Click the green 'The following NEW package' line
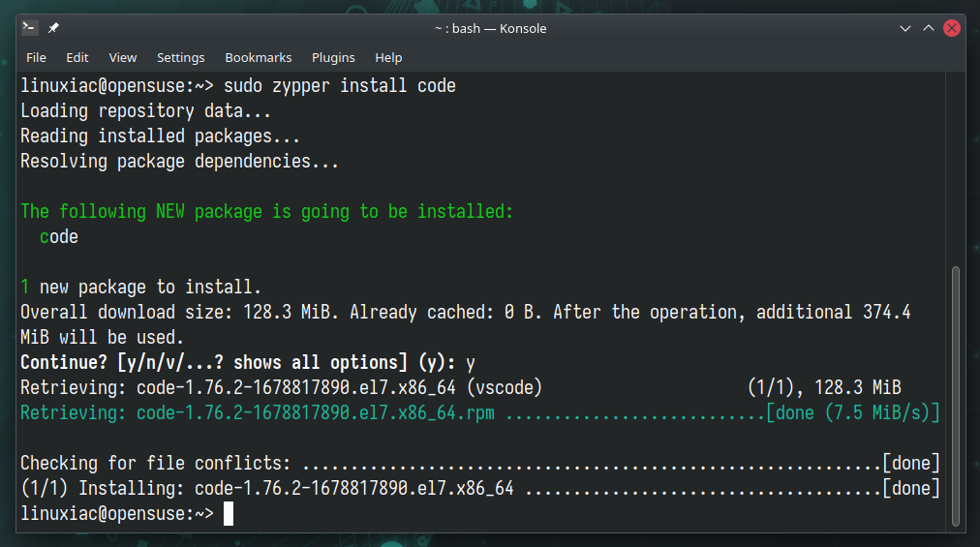Viewport: 980px width, 547px height. coord(267,212)
